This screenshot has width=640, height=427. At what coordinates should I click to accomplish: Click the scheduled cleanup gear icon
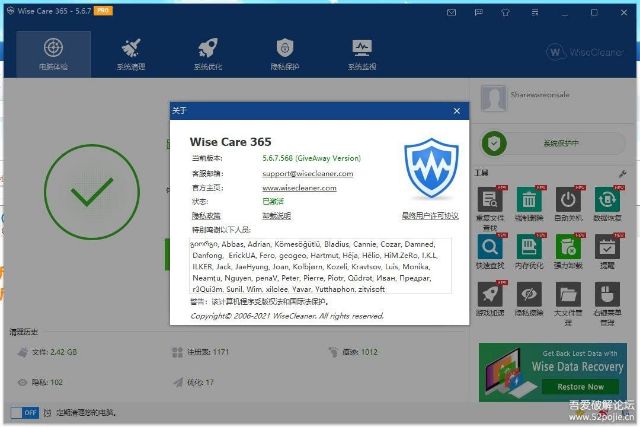point(47,413)
